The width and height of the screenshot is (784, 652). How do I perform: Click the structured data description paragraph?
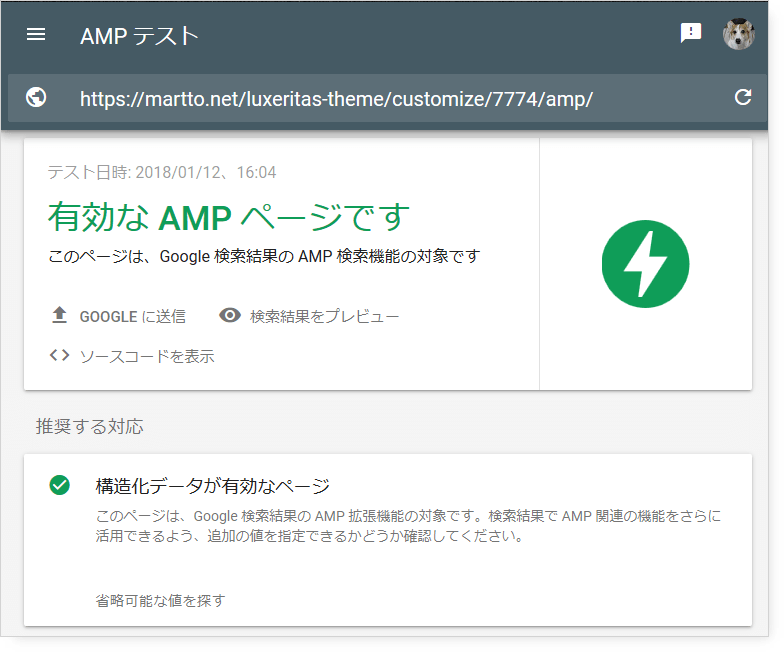click(408, 526)
